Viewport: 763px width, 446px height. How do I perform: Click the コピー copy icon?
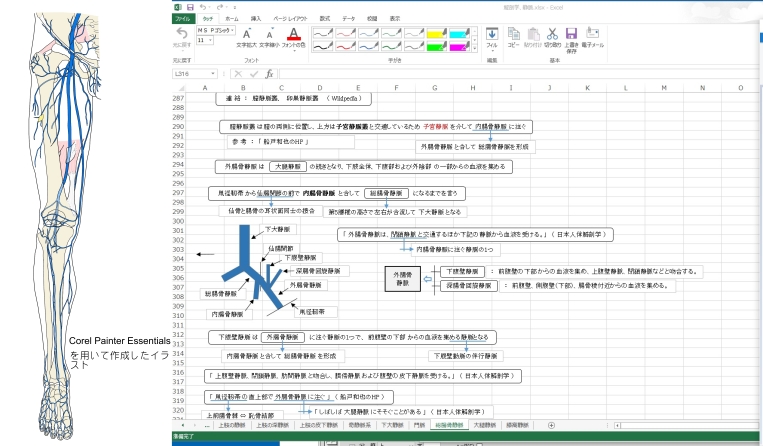tap(512, 33)
